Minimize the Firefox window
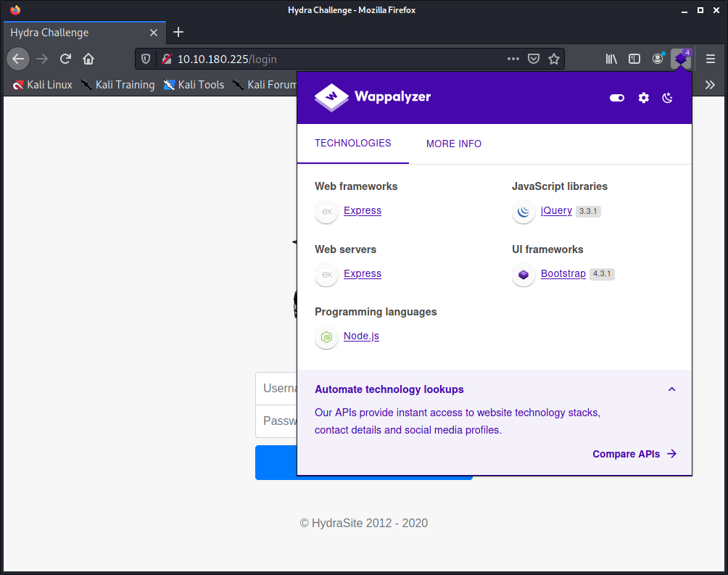Image resolution: width=728 pixels, height=575 pixels. (684, 10)
